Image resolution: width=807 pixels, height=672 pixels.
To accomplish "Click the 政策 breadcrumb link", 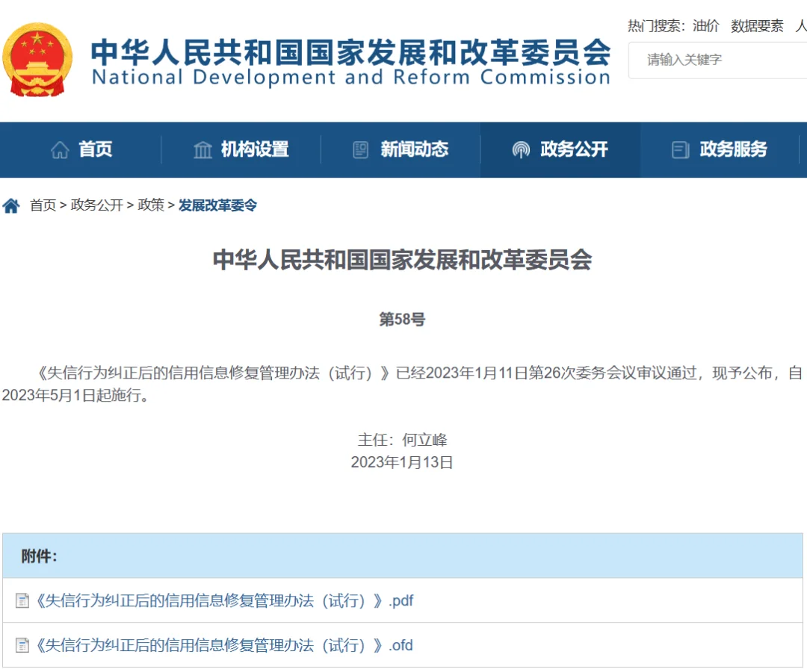I will coord(151,205).
